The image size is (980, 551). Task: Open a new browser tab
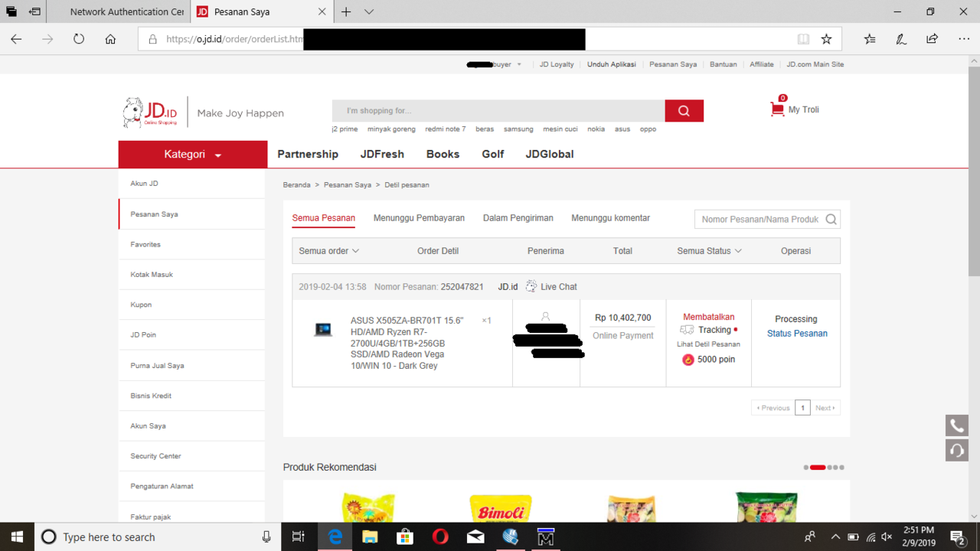tap(346, 11)
